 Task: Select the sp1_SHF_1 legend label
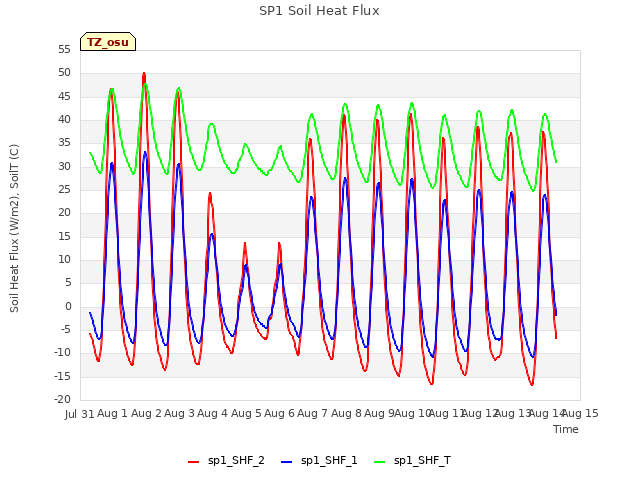(329, 461)
